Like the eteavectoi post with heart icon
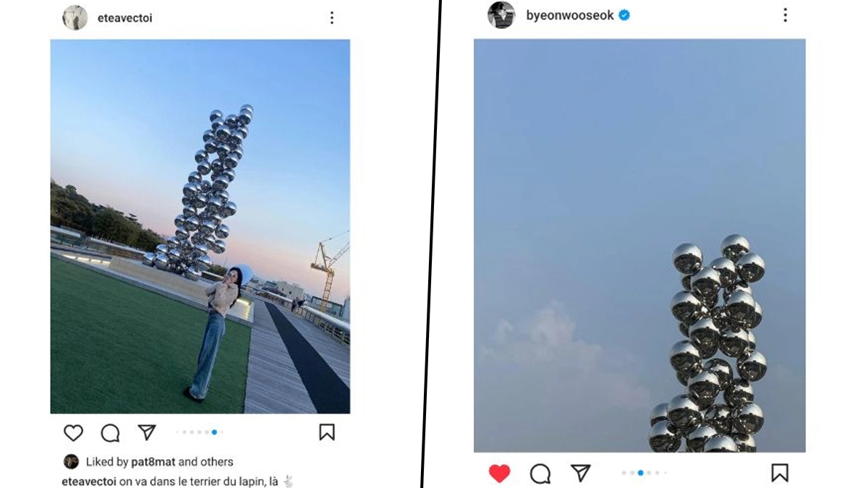 pyautogui.click(x=73, y=432)
